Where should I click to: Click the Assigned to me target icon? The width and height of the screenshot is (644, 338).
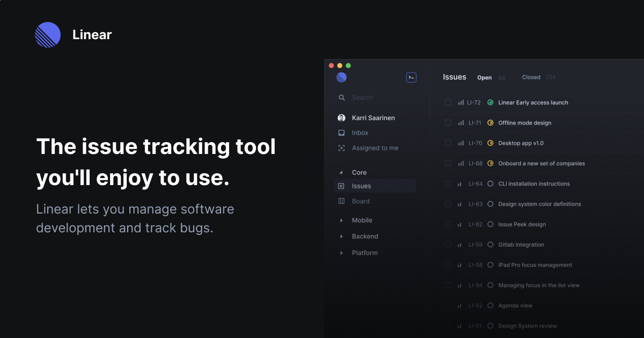(341, 148)
